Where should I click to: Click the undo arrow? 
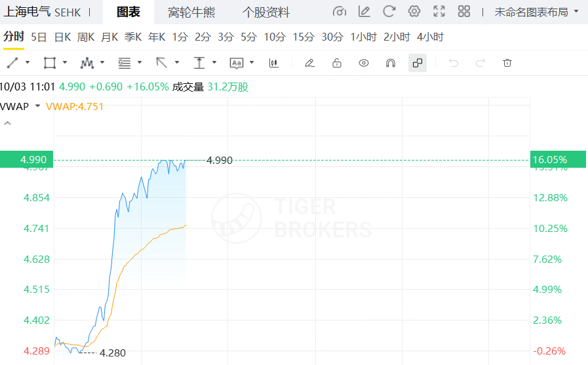[454, 63]
